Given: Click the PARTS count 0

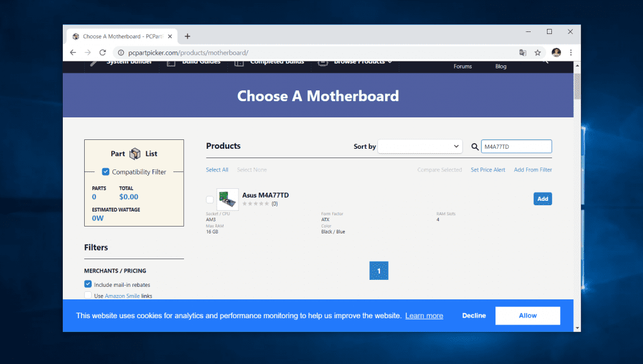Looking at the screenshot, I should coord(94,197).
